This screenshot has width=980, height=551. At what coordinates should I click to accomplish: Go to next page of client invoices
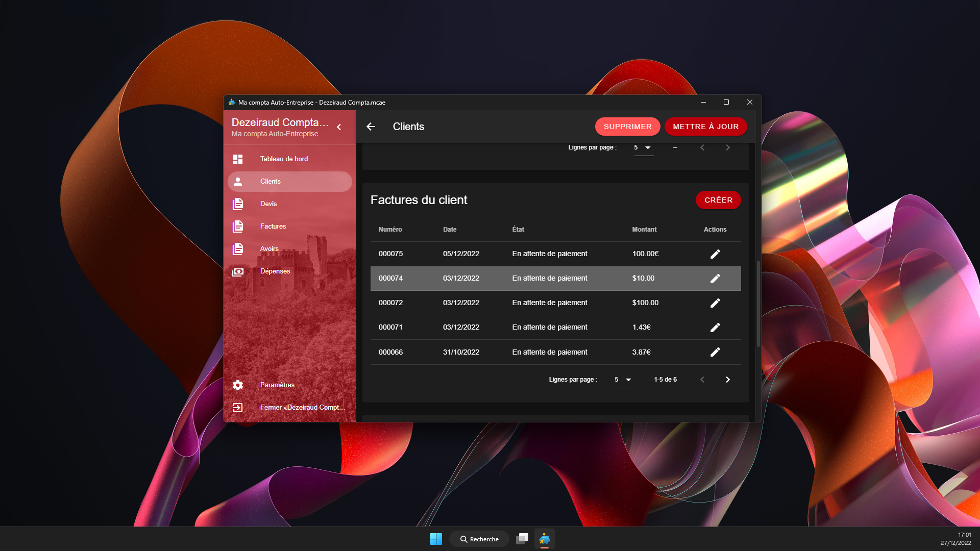727,380
